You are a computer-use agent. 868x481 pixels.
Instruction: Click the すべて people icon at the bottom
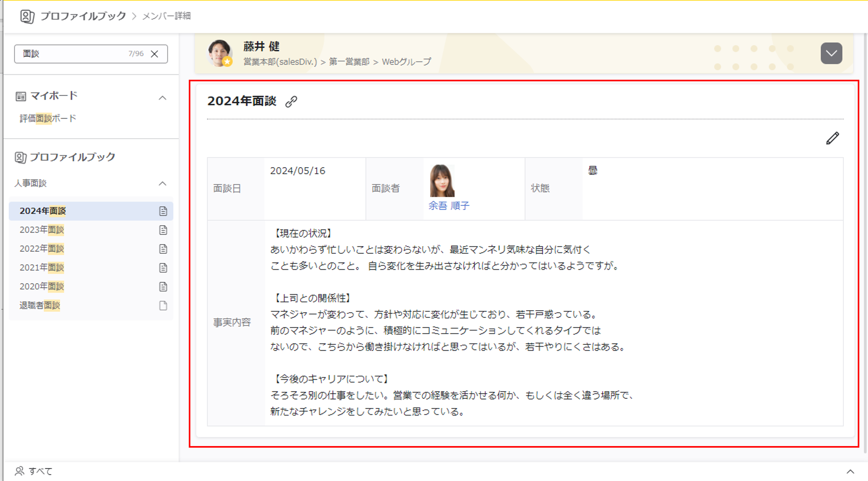(x=20, y=471)
